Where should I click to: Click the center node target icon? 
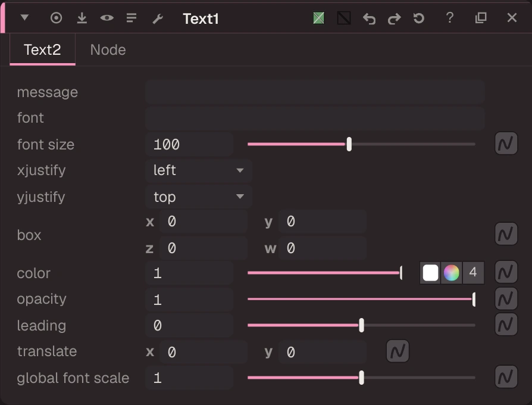pyautogui.click(x=57, y=18)
